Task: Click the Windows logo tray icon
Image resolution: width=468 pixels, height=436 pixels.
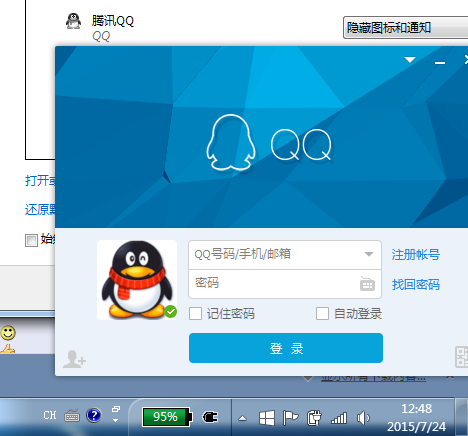Action: click(x=267, y=418)
